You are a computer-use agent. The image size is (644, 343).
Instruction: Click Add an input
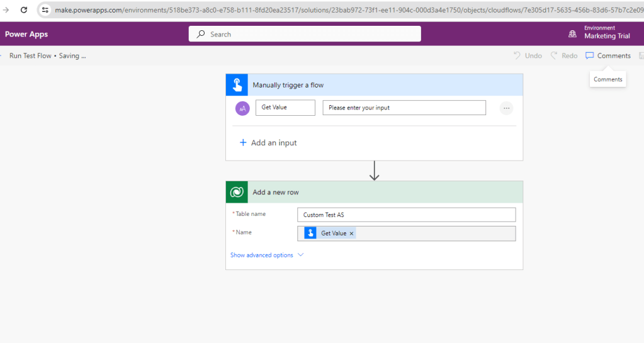pyautogui.click(x=268, y=143)
